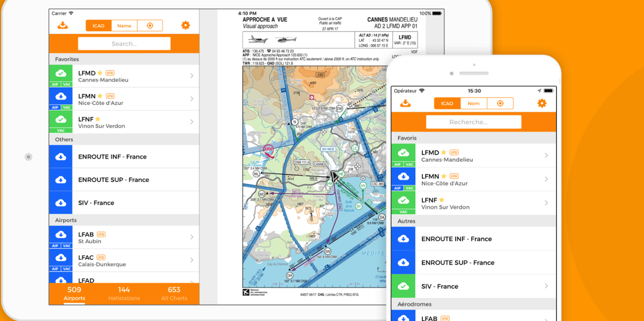Open settings gear on the iPhone

click(542, 103)
